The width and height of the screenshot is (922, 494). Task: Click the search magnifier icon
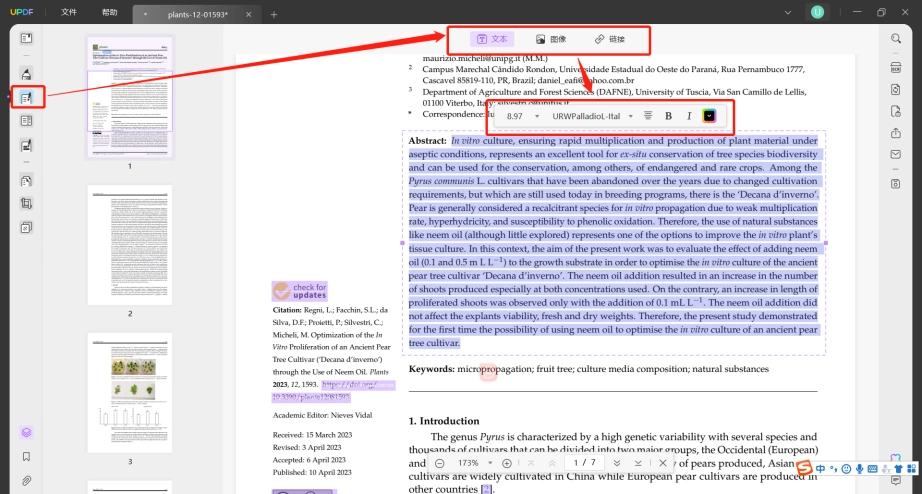(x=896, y=38)
